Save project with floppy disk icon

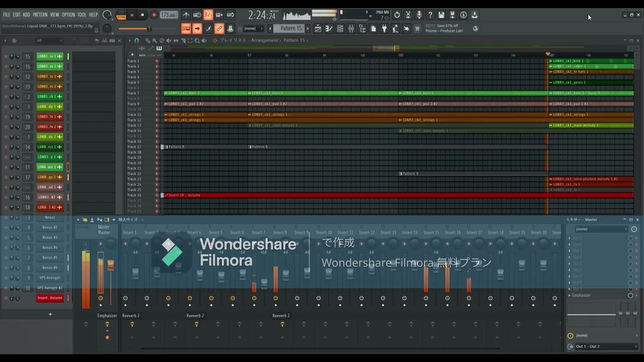pyautogui.click(x=441, y=15)
